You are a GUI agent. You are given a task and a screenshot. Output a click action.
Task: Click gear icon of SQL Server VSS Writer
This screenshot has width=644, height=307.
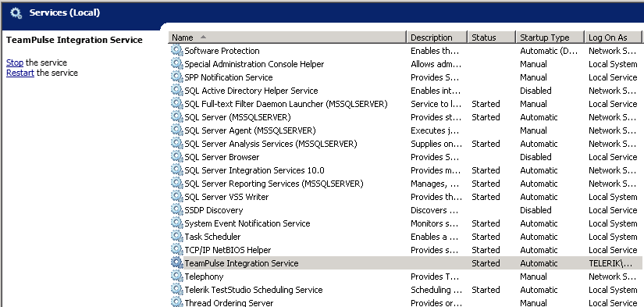pos(176,196)
